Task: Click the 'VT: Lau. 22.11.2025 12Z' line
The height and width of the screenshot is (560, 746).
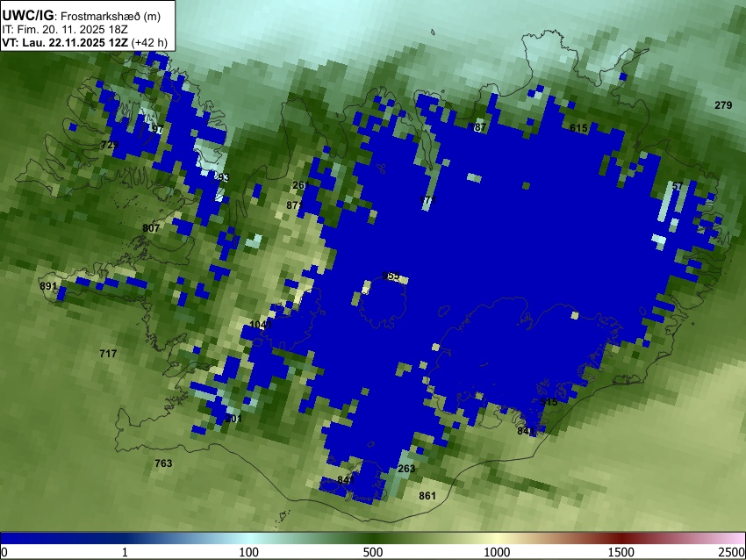Action: (65, 42)
